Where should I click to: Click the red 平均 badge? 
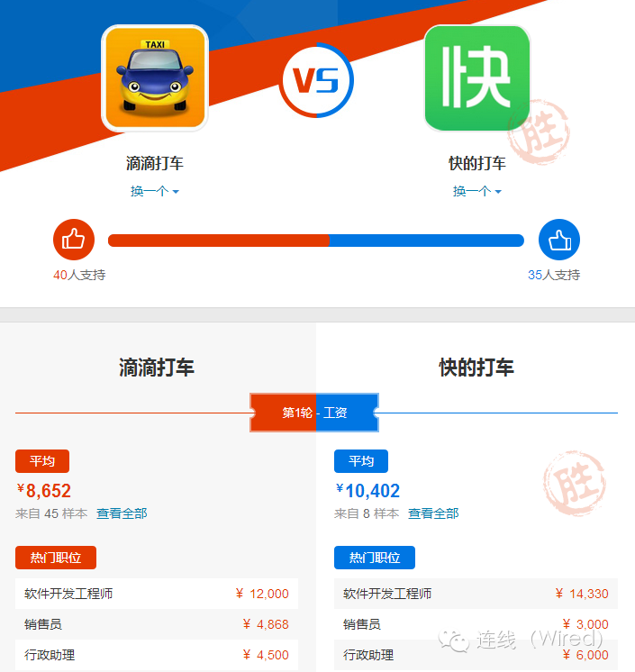[42, 461]
